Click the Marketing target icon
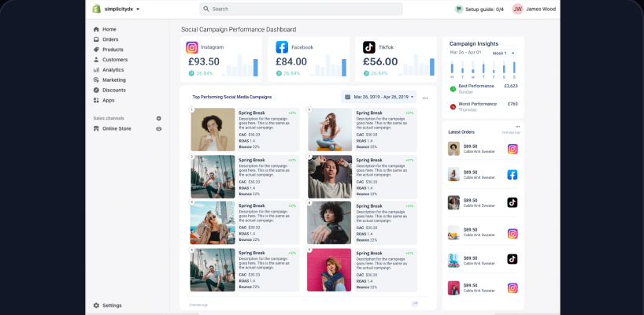644x315 pixels. [x=96, y=80]
